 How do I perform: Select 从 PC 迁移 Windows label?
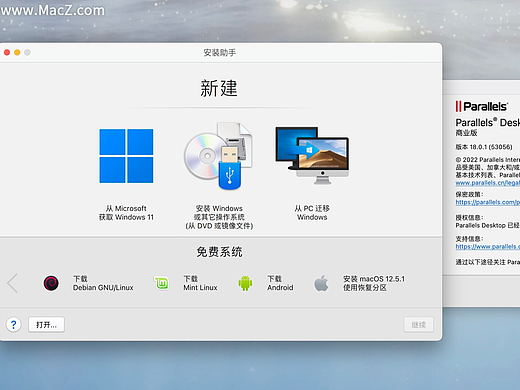[x=312, y=213]
